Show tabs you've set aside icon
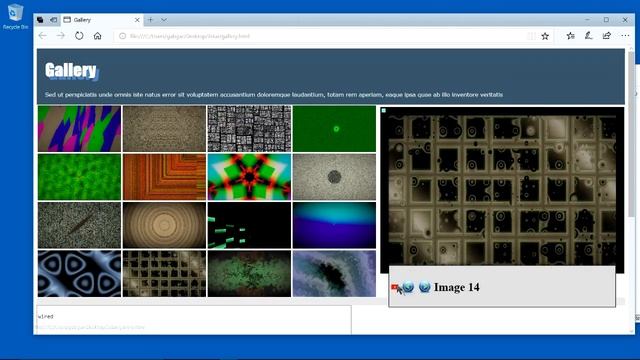The image size is (640, 360). [x=40, y=20]
